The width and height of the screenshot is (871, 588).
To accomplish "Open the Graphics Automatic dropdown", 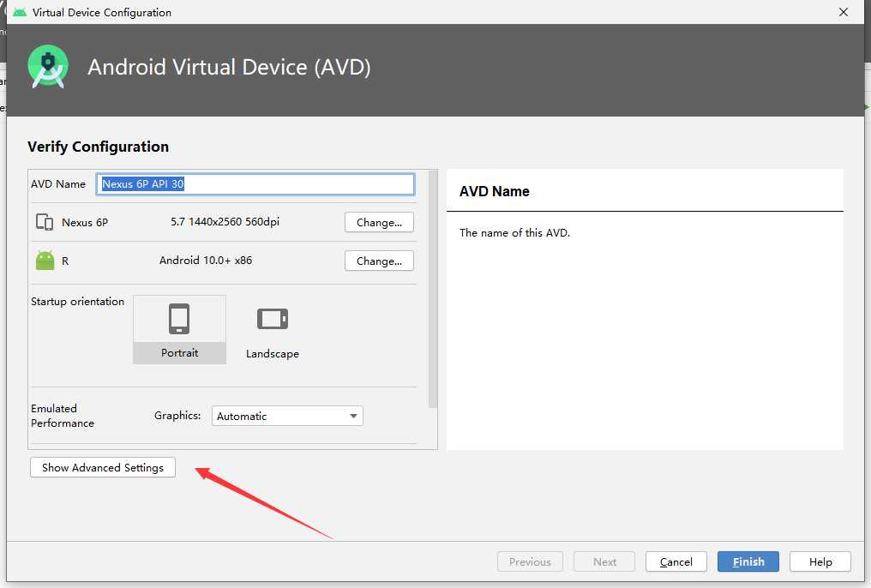I will pyautogui.click(x=287, y=416).
